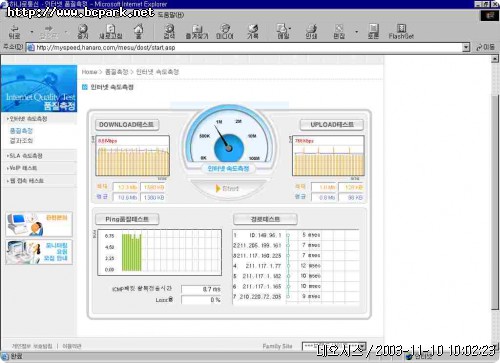500x363 pixels.
Task: Click the 완료 status bar text
Action: pos(16,356)
